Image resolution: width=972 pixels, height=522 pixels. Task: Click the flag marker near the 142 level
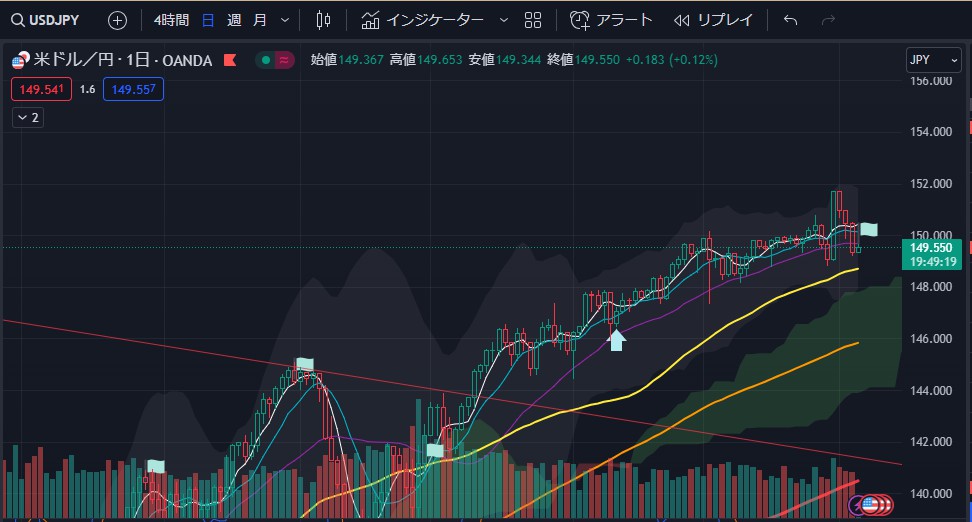435,451
